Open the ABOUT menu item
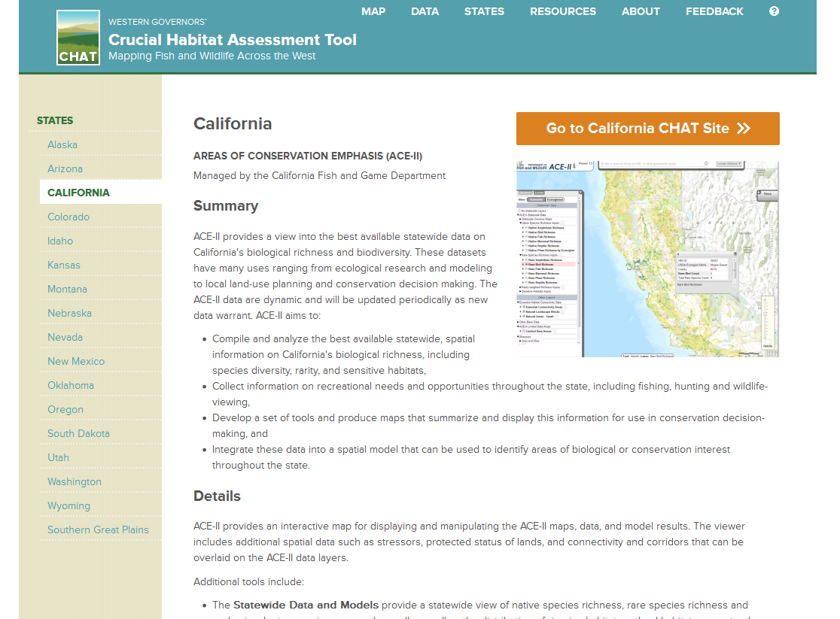 pos(641,11)
